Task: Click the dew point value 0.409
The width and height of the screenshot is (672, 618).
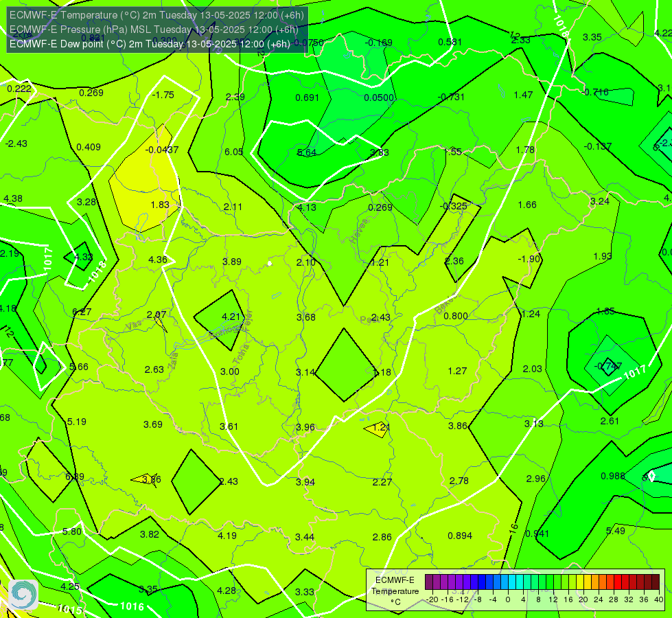Action: [89, 147]
